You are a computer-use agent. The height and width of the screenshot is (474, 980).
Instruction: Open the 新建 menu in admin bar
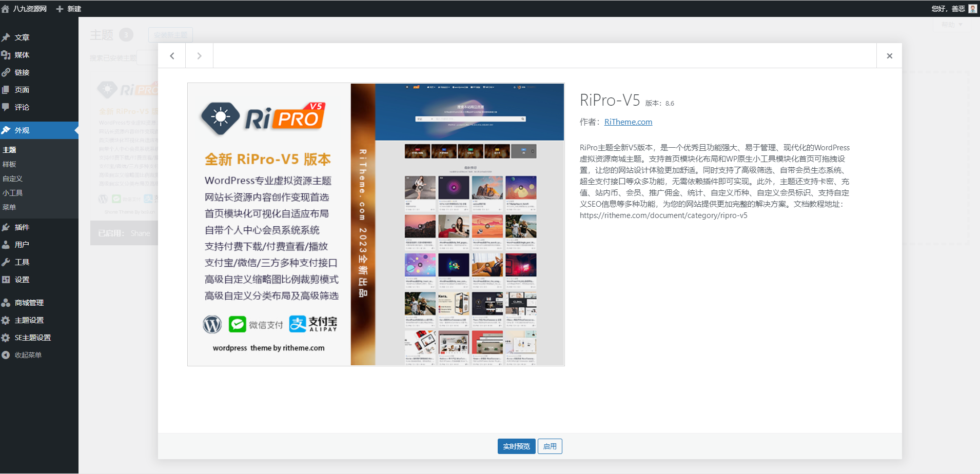[x=74, y=9]
